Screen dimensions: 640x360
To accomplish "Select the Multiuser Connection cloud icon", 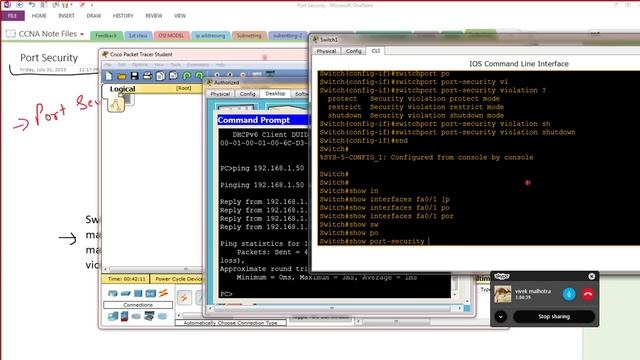I will coord(162,316).
